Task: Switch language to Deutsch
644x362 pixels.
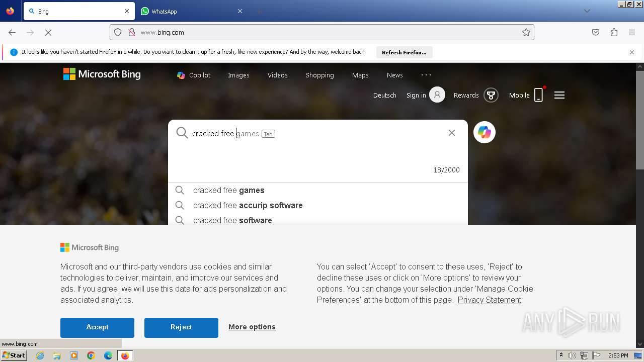Action: (385, 95)
